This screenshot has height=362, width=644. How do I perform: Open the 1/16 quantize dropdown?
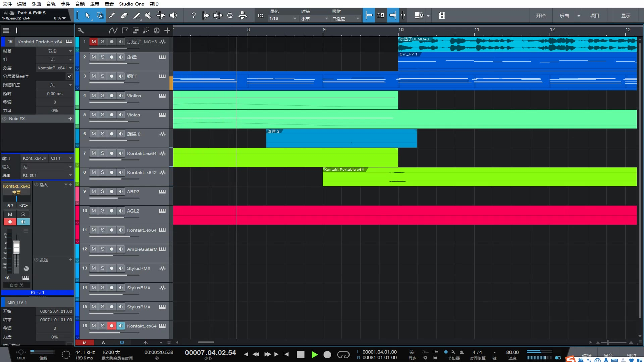tap(283, 19)
